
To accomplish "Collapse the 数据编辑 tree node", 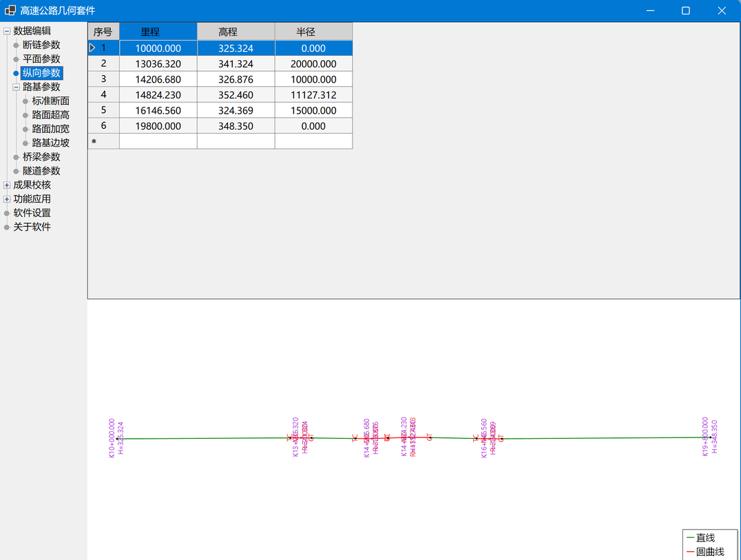I will tap(7, 31).
